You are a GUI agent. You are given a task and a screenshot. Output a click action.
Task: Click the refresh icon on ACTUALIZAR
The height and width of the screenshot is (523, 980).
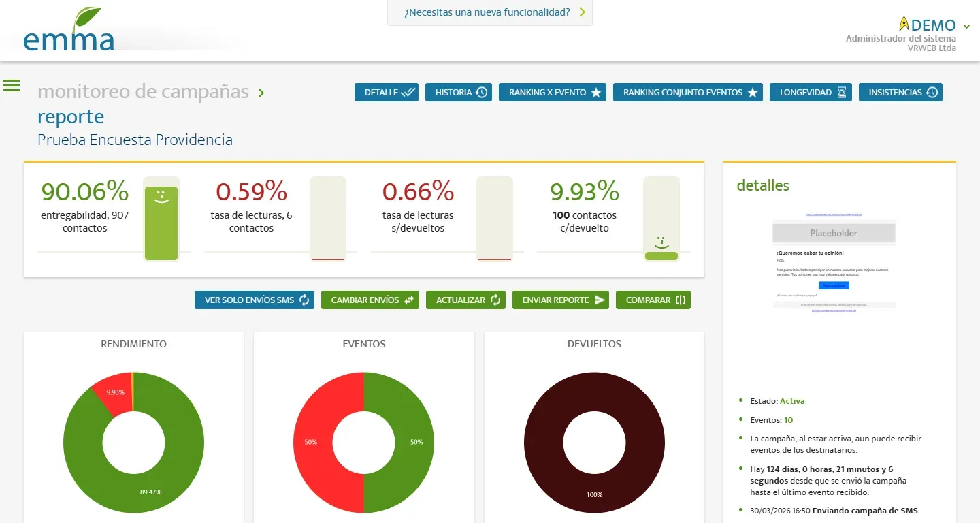495,300
